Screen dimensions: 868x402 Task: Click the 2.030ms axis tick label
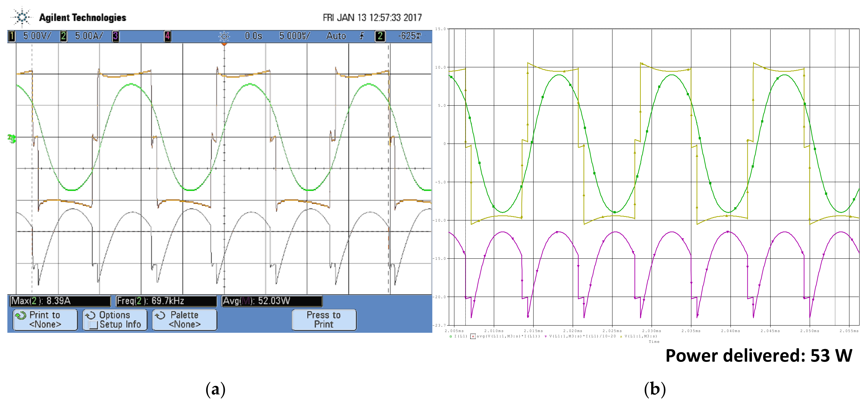click(651, 331)
